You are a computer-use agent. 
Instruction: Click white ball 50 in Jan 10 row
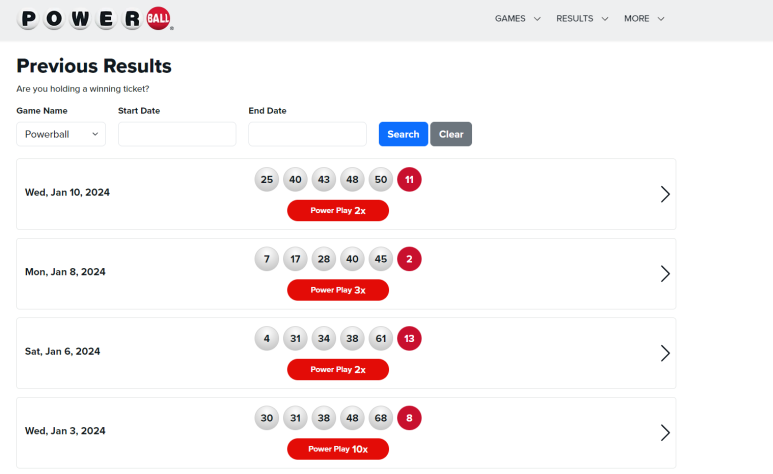coord(381,180)
